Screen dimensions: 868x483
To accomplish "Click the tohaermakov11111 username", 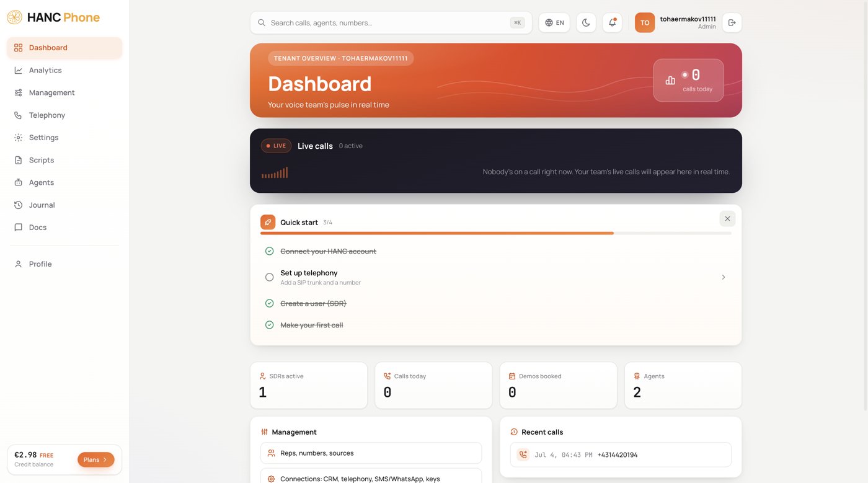I will click(688, 19).
